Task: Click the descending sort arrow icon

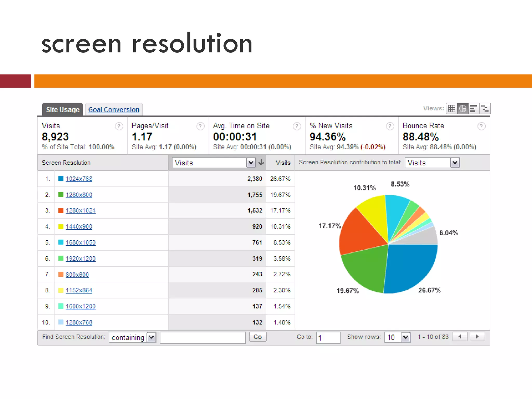Action: [x=261, y=163]
